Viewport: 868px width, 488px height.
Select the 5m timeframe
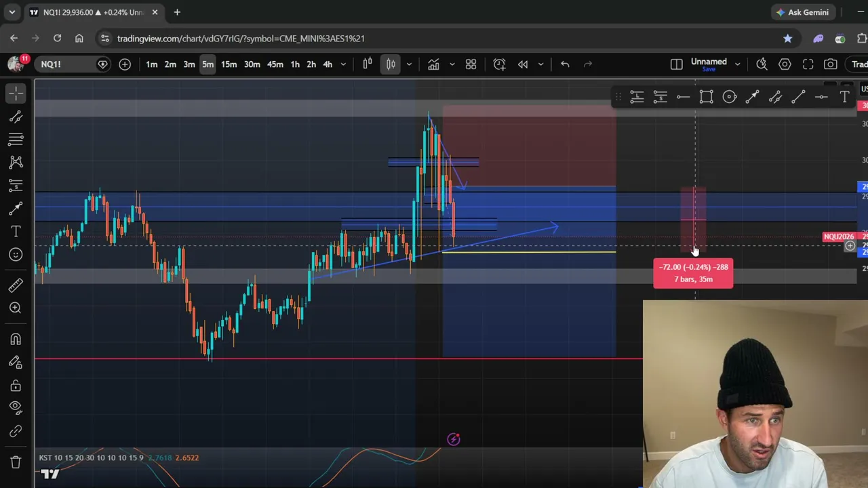tap(208, 64)
